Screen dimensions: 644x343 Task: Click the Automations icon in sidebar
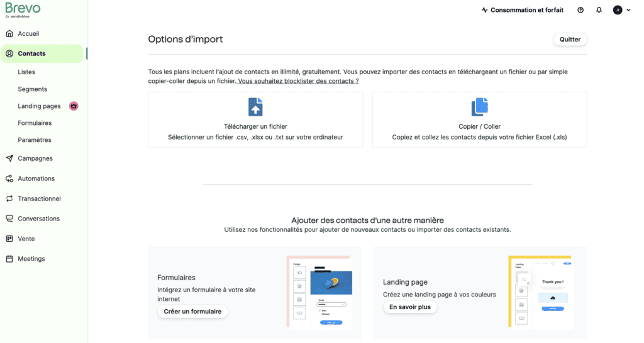click(x=9, y=178)
